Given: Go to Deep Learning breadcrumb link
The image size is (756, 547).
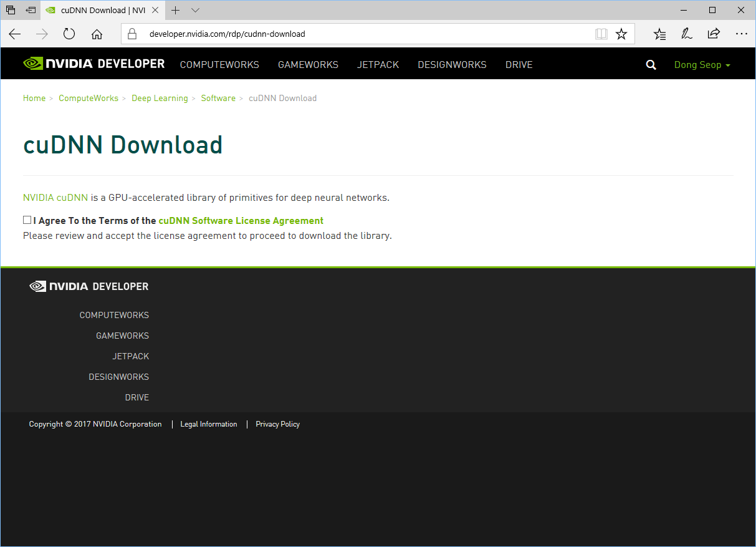Looking at the screenshot, I should tap(160, 98).
